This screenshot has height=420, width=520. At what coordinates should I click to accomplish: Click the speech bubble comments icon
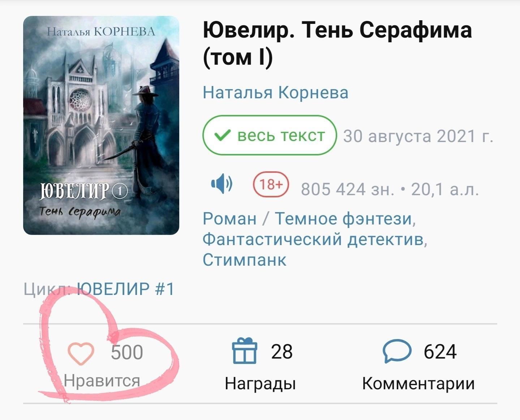(x=397, y=351)
